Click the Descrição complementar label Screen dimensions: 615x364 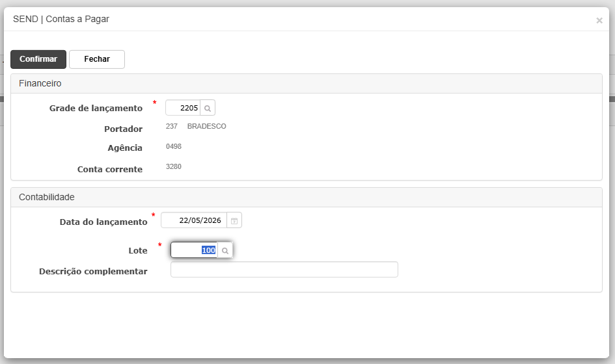[x=93, y=271]
